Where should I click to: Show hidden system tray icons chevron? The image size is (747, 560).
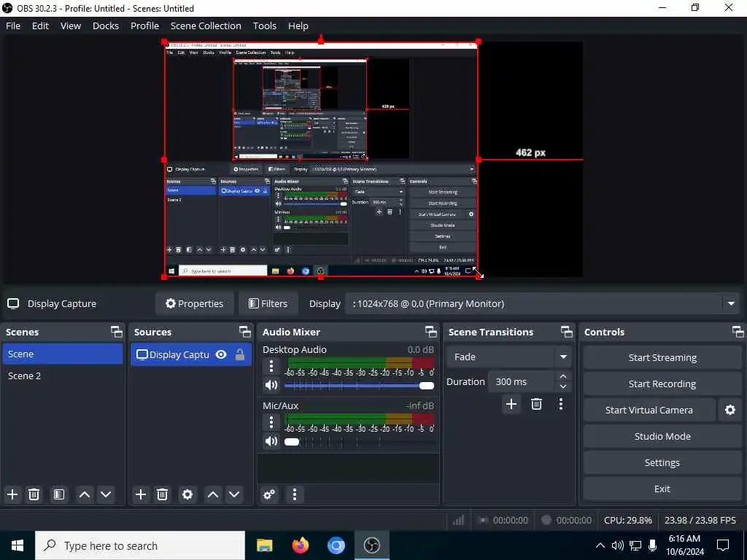600,545
